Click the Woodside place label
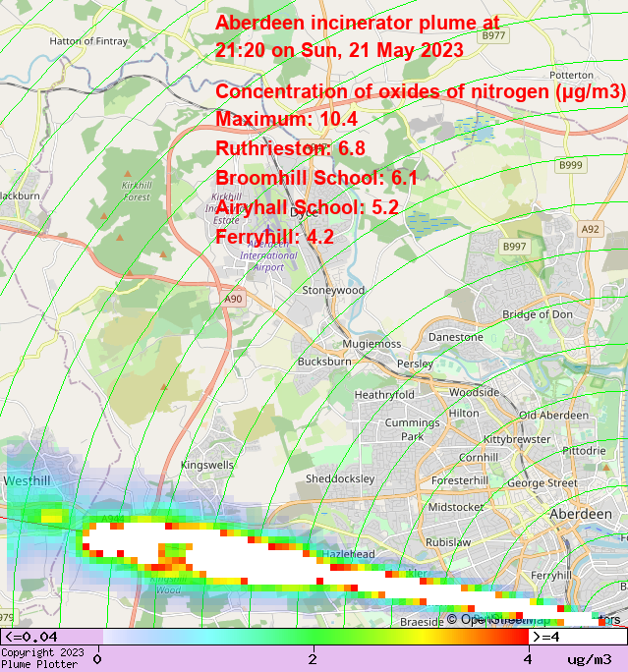 point(474,392)
